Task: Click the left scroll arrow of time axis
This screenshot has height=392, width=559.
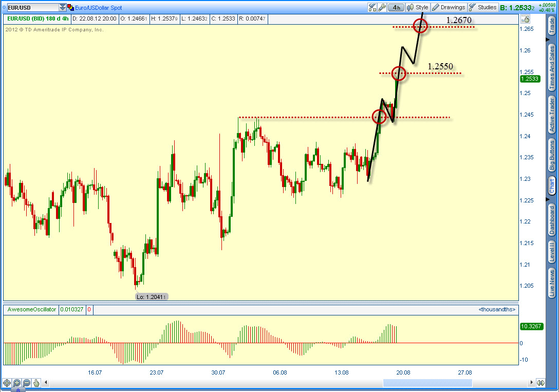Action: click(46, 383)
